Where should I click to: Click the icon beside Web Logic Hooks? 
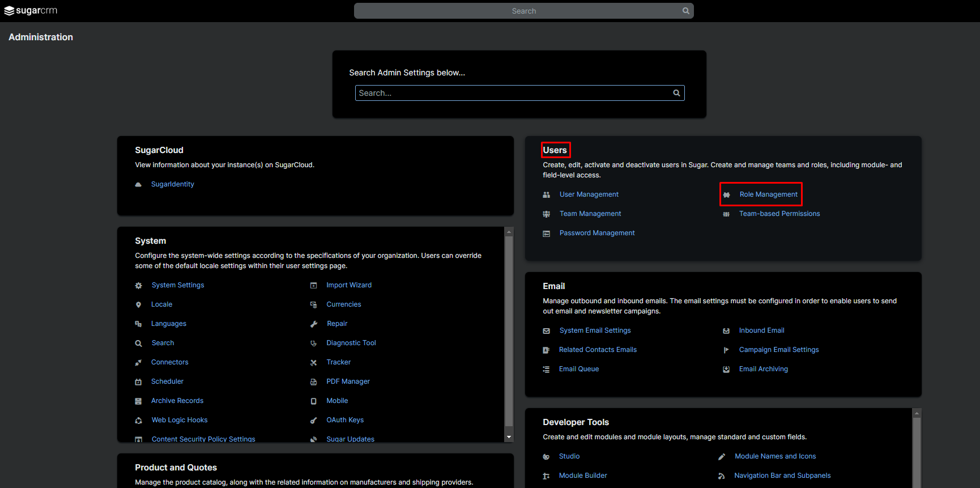pyautogui.click(x=138, y=421)
